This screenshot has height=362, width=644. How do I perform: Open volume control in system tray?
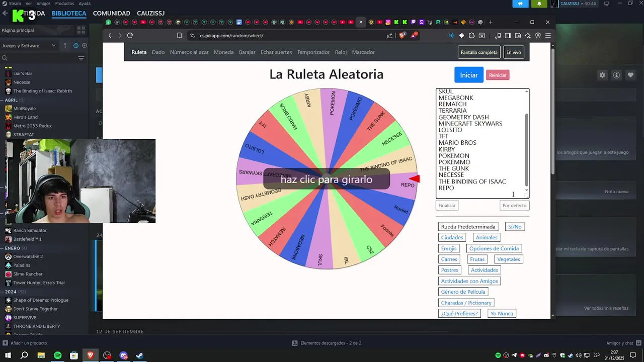(578, 355)
